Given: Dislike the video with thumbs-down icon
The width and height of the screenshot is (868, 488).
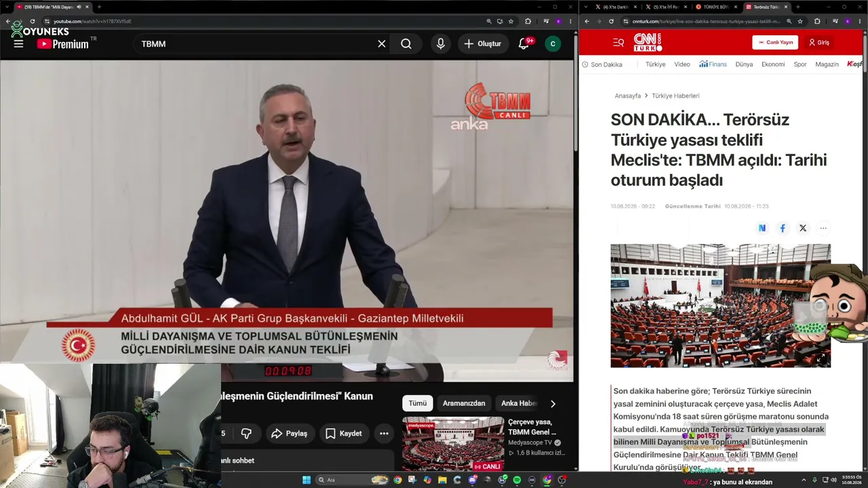Looking at the screenshot, I should point(246,434).
